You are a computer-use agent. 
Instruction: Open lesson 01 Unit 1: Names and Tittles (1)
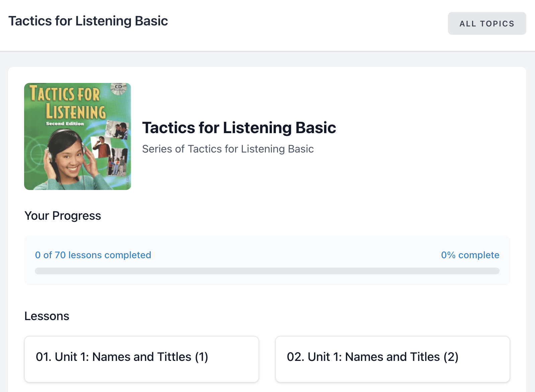(141, 359)
